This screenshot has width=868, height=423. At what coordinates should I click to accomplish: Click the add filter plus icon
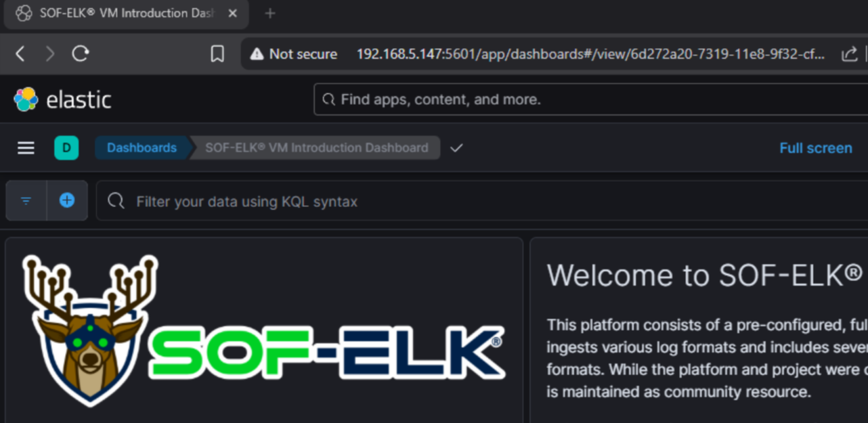point(67,200)
